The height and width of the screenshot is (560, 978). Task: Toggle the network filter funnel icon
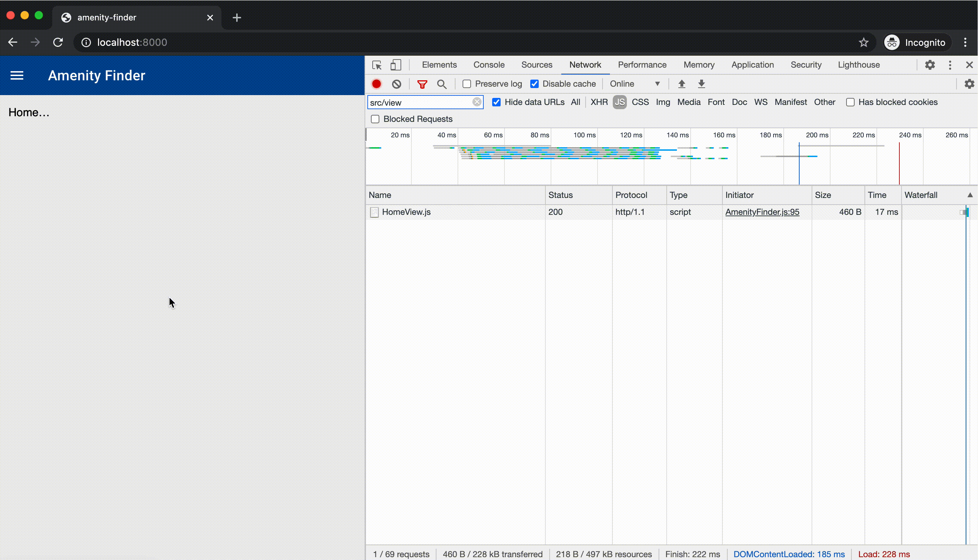422,84
